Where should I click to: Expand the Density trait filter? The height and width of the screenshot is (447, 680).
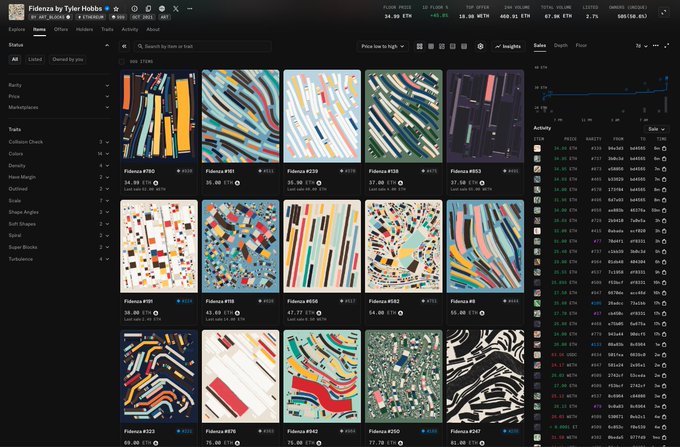click(59, 166)
